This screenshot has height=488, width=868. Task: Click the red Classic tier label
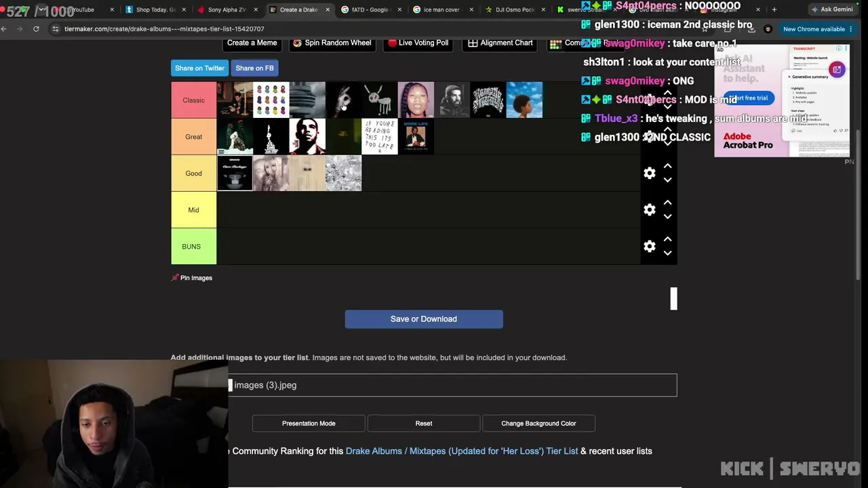click(194, 100)
